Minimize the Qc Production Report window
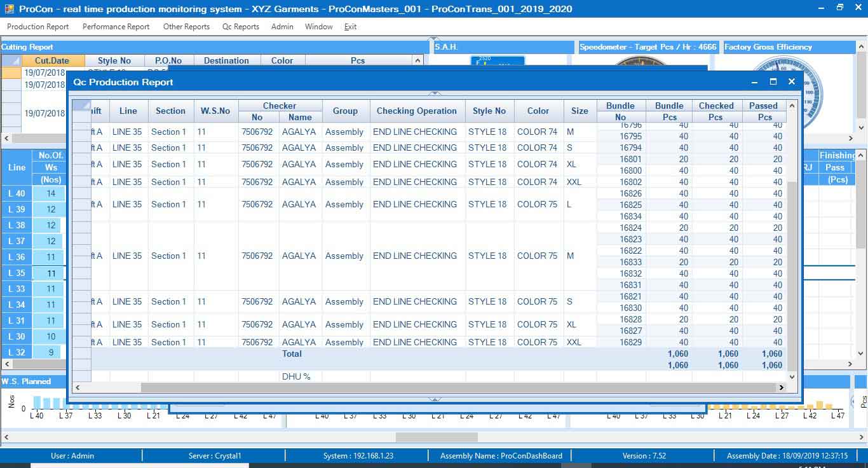This screenshot has width=868, height=468. tap(755, 82)
